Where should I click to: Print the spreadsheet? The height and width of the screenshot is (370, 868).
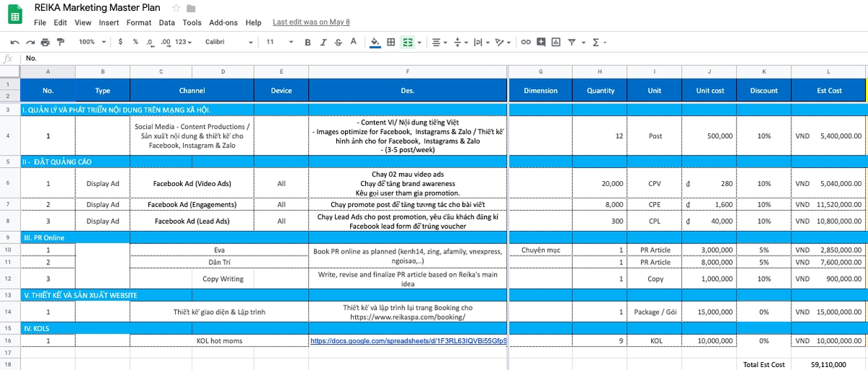[46, 42]
